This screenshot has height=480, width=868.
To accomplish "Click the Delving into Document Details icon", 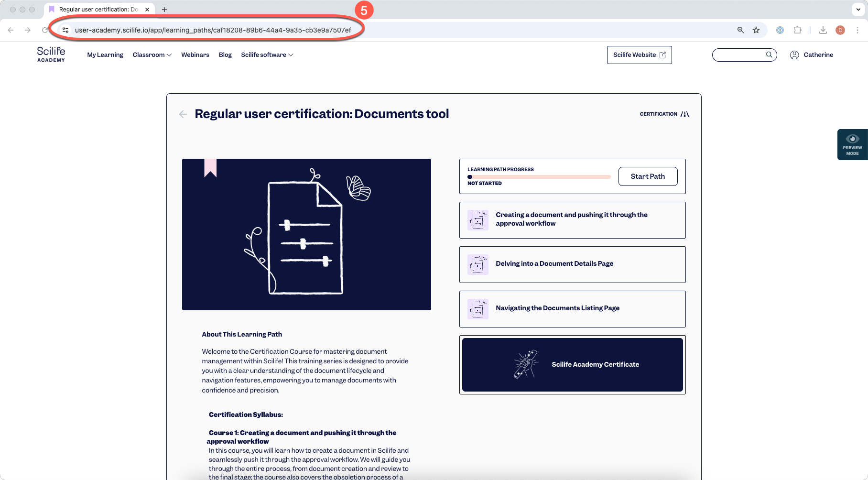I will (x=478, y=265).
